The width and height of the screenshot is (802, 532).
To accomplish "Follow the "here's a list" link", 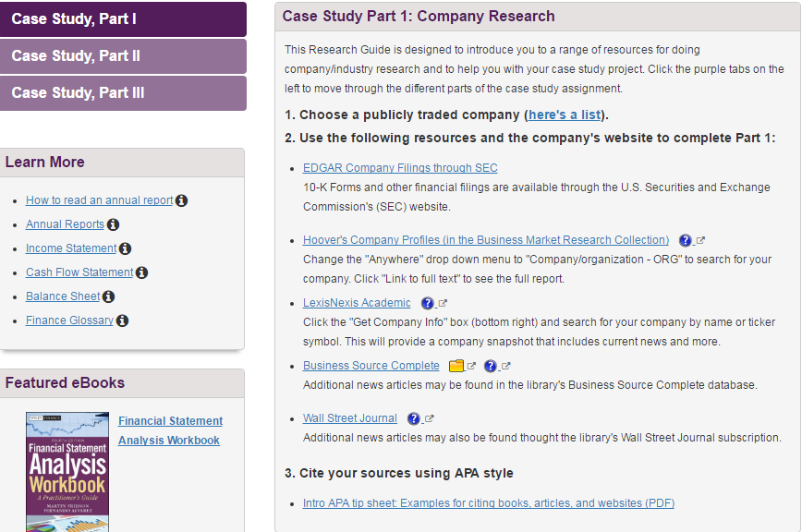I will tap(565, 115).
